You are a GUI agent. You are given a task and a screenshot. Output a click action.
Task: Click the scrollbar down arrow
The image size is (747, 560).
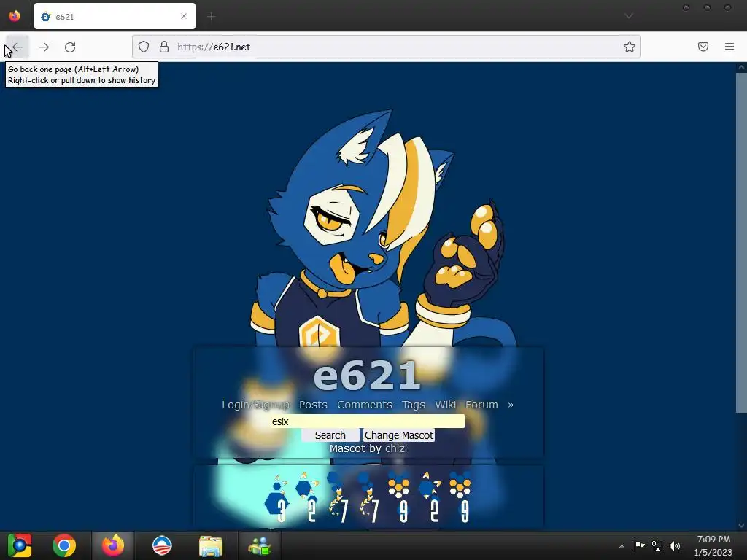(741, 525)
